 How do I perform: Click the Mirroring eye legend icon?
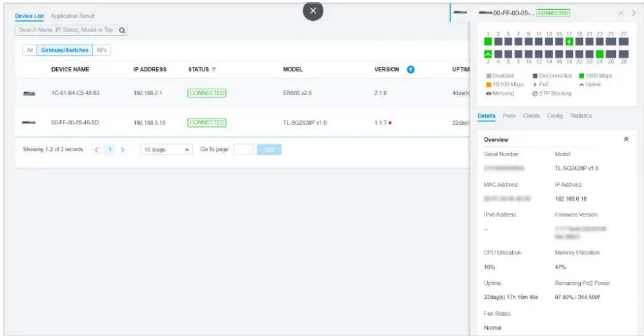point(489,94)
